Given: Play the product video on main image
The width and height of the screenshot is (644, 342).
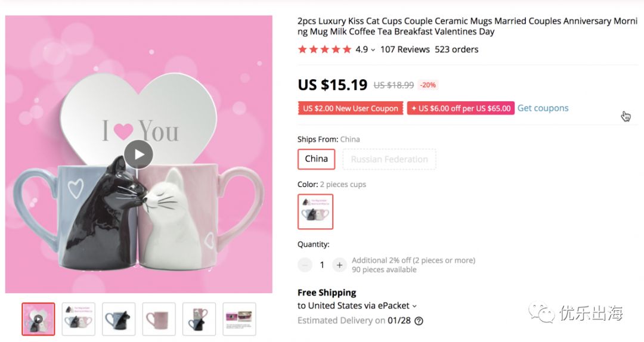Looking at the screenshot, I should 138,155.
